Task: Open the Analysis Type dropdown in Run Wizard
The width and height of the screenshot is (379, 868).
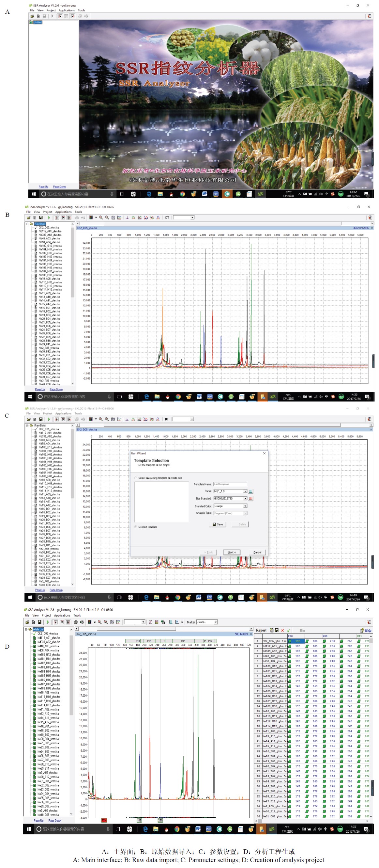Action: click(245, 513)
